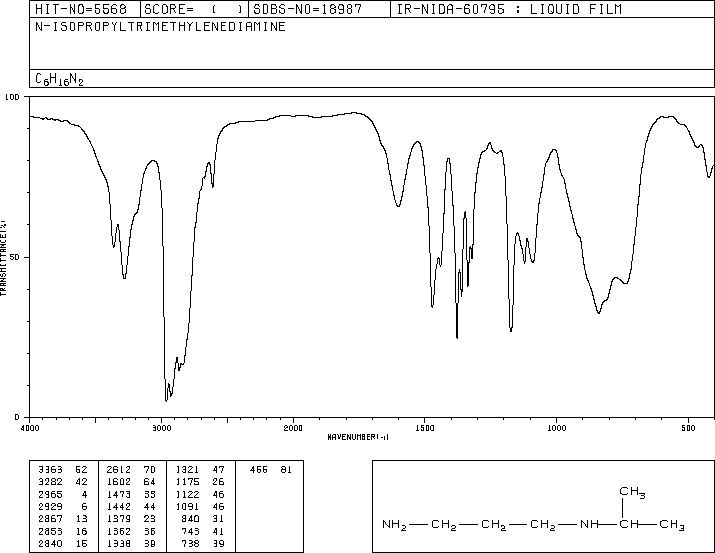The image size is (715, 553).
Task: Click the 2965 peak table entry
Action: 62,494
